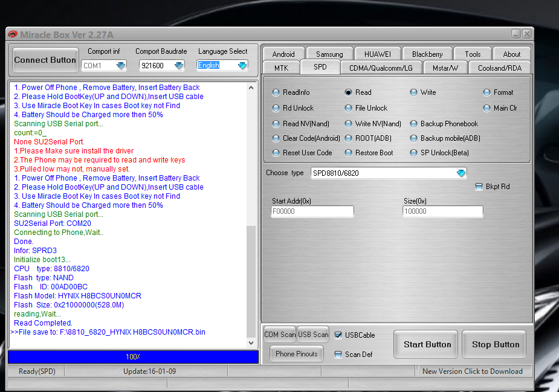Image resolution: width=559 pixels, height=392 pixels.
Task: Click the Start Addr(0x) input field
Action: (312, 211)
